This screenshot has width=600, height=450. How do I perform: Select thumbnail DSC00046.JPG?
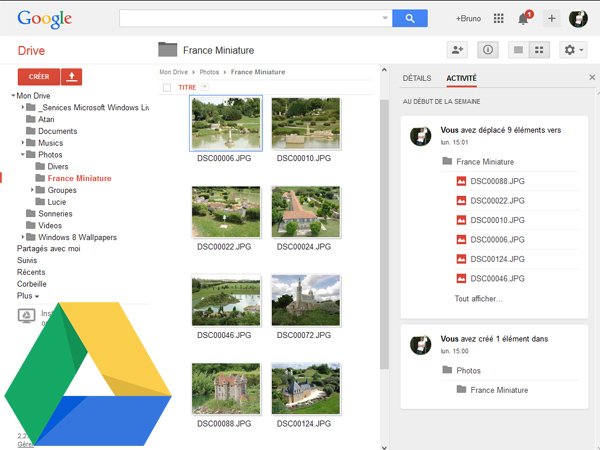pyautogui.click(x=226, y=300)
